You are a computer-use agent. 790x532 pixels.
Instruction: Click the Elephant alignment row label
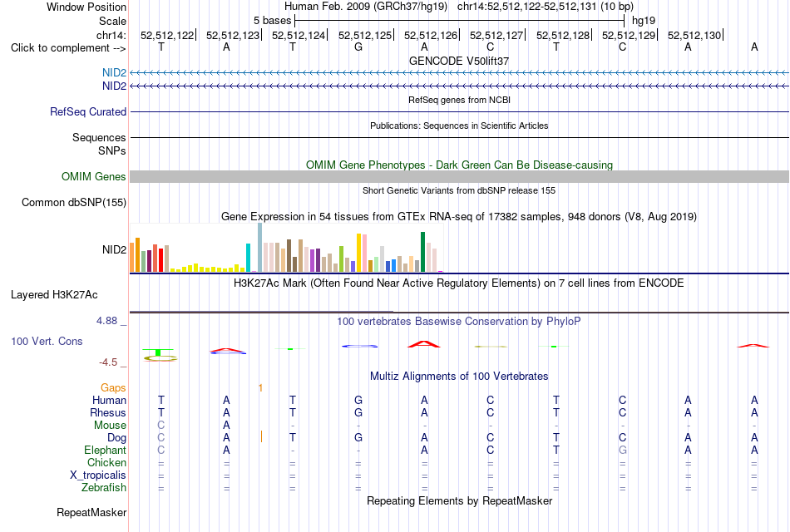(105, 450)
